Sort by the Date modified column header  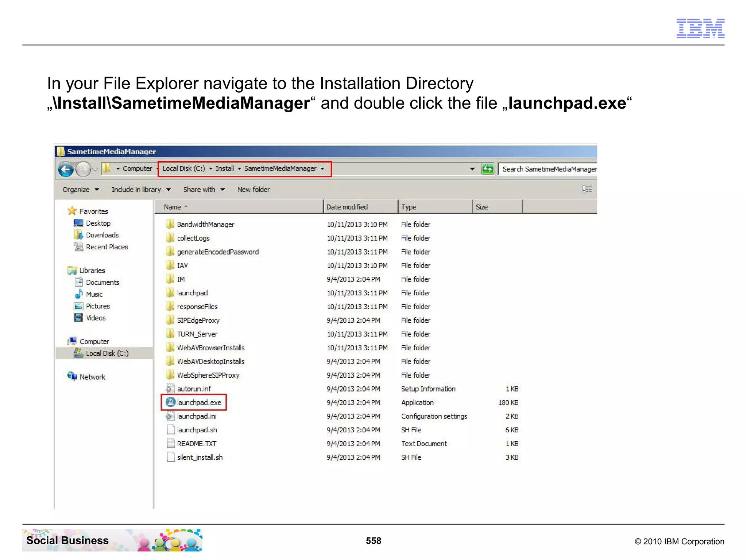(361, 207)
